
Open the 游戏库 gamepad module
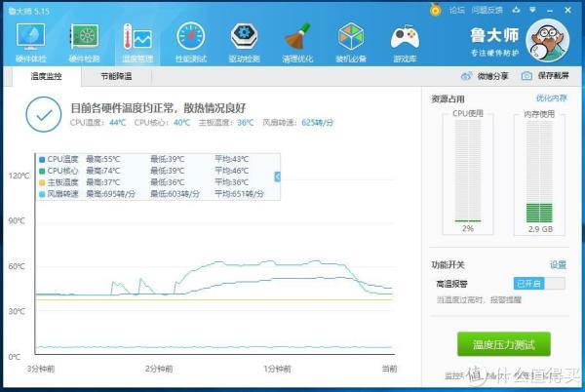(405, 43)
